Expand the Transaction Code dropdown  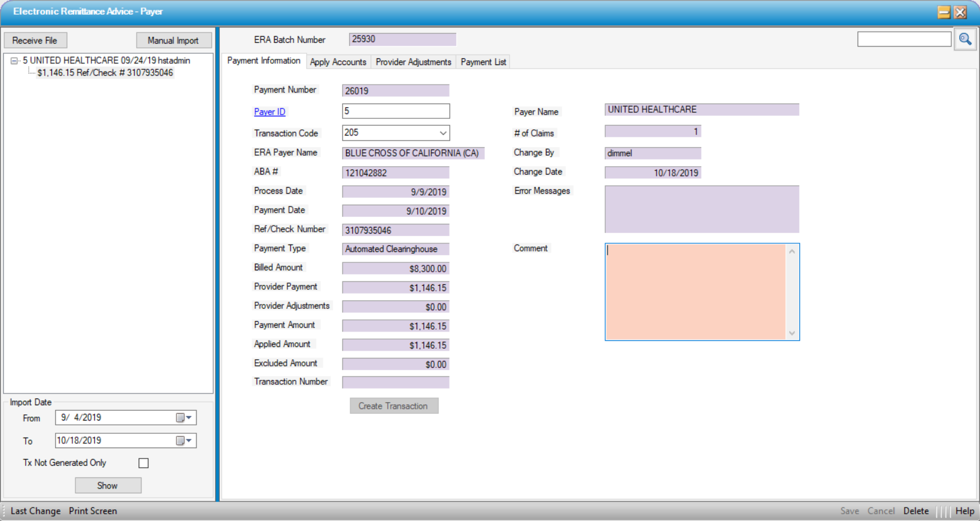point(443,133)
